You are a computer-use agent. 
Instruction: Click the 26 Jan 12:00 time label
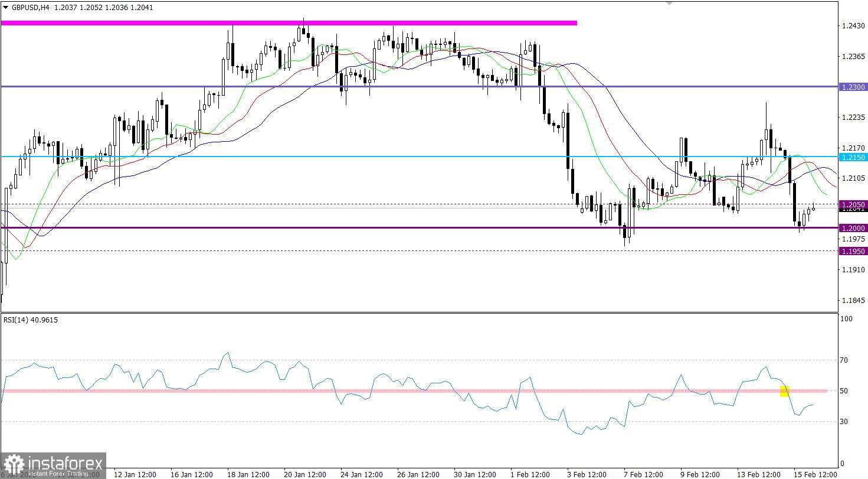click(418, 474)
